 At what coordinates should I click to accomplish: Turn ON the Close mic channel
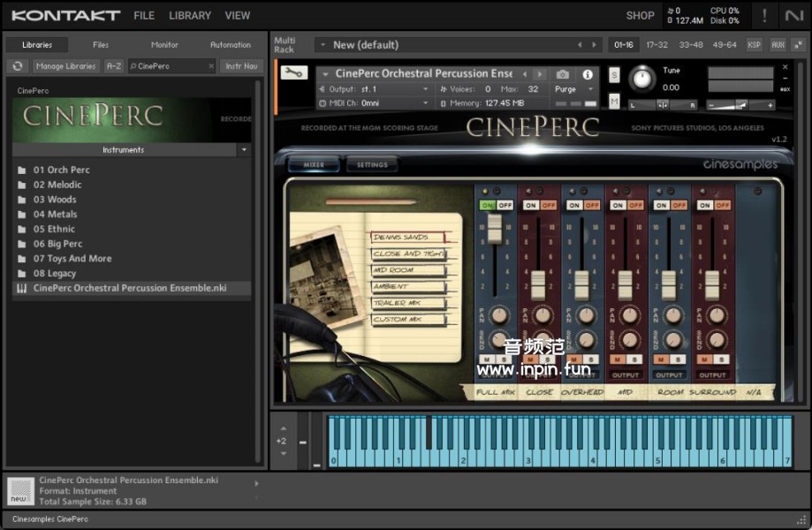(x=530, y=205)
